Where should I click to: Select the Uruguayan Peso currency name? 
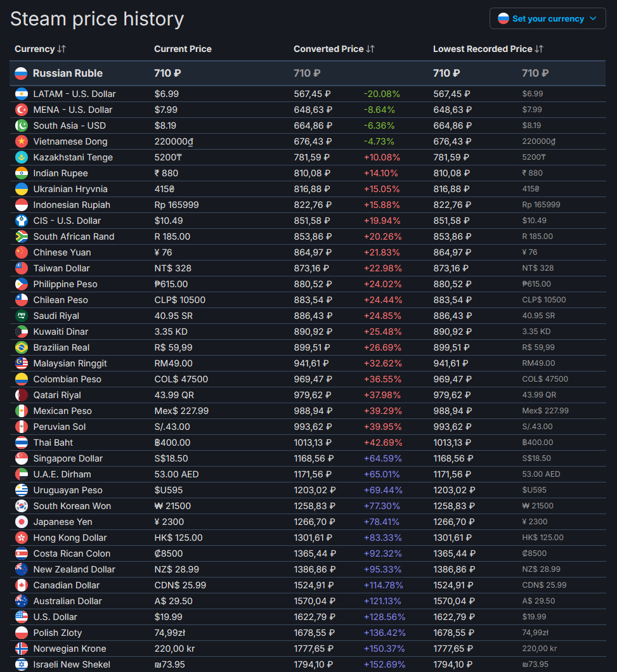click(68, 490)
